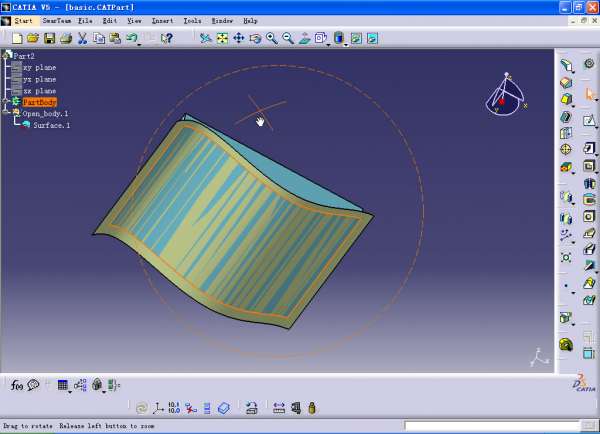The image size is (600, 434).
Task: Click the Print icon
Action: 65,38
